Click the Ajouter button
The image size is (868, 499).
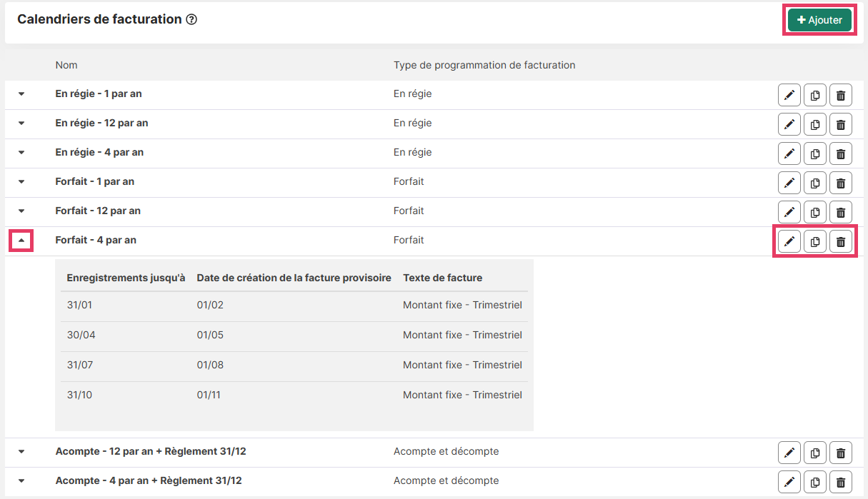819,20
